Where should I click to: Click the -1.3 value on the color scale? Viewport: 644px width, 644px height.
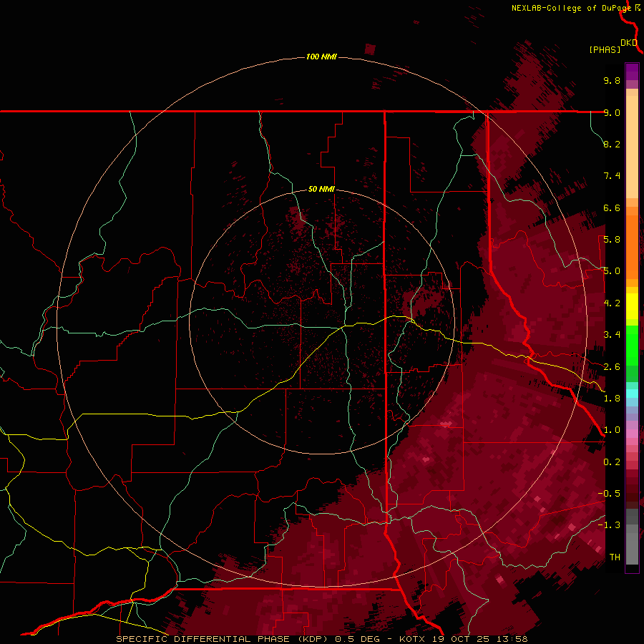609,525
